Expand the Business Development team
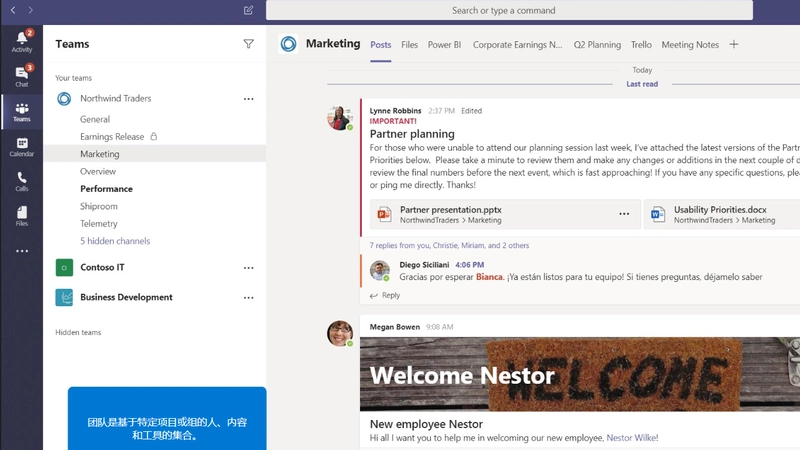Screen dimensions: 800x450 point(126,297)
